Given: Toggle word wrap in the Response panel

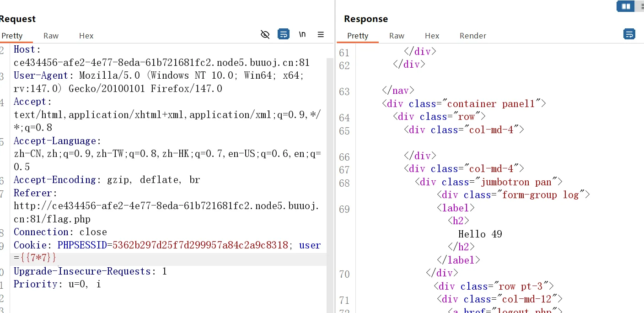Looking at the screenshot, I should [629, 34].
